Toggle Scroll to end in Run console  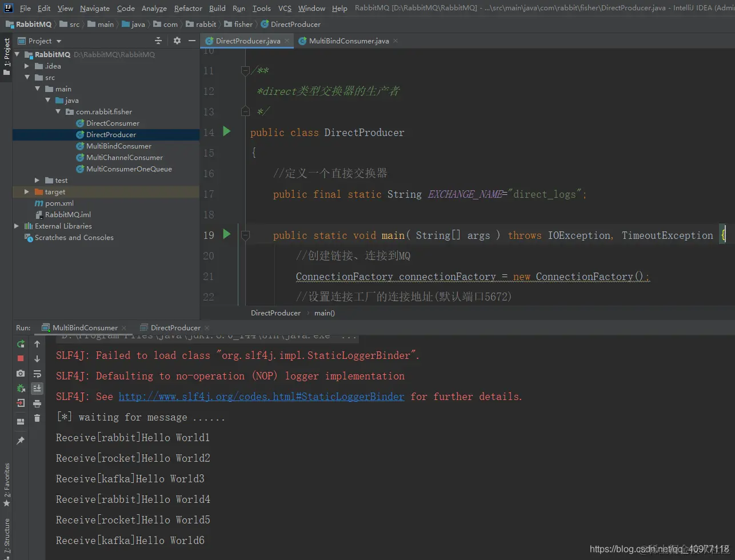37,389
